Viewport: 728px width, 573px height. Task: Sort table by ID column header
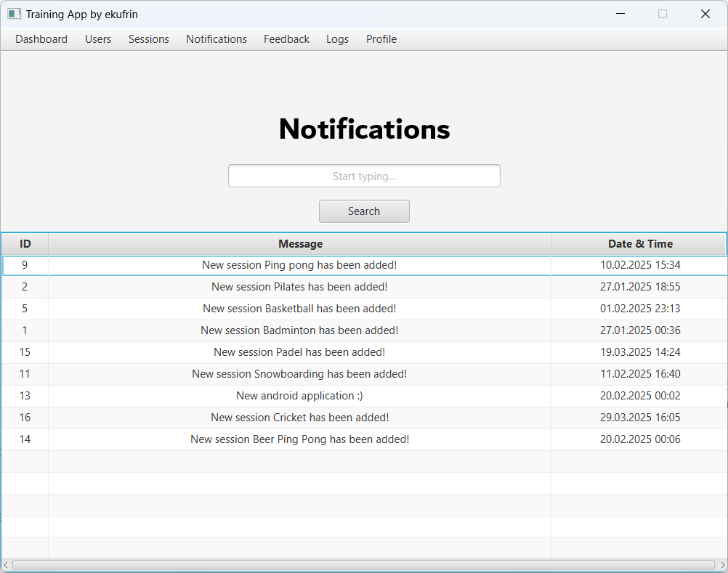tap(25, 244)
